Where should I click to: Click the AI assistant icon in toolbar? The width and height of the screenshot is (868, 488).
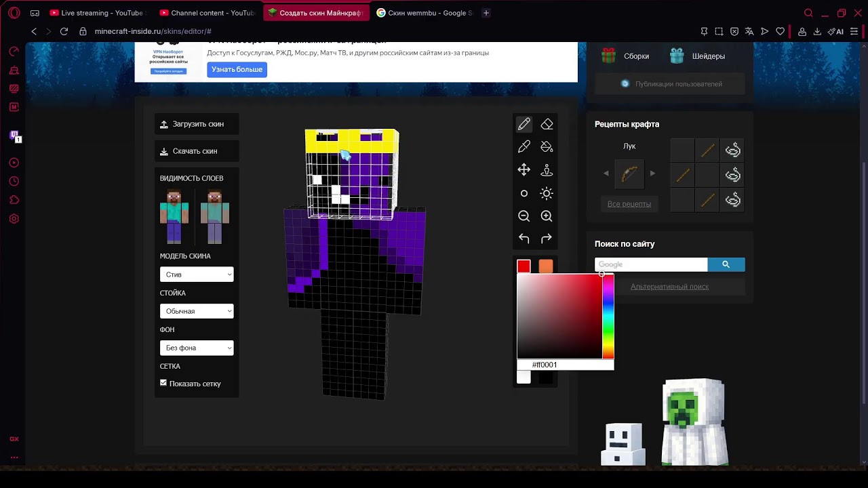tap(836, 31)
